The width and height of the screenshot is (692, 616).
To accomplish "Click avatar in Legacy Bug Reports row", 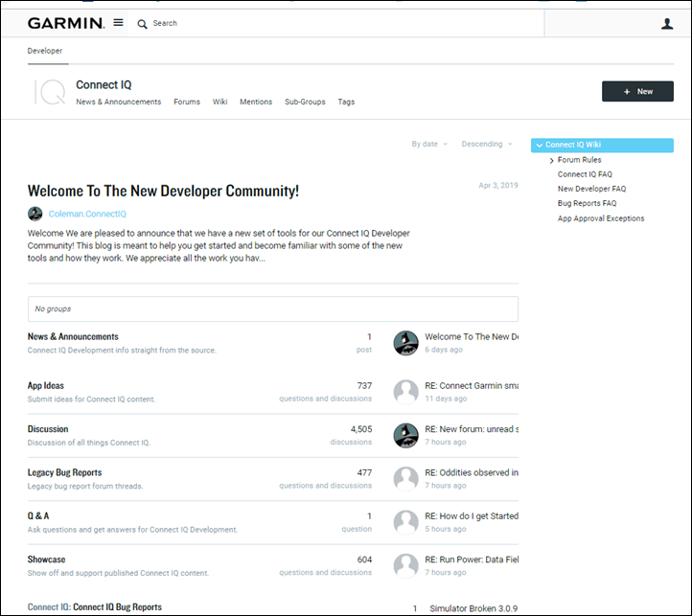I will coord(405,479).
